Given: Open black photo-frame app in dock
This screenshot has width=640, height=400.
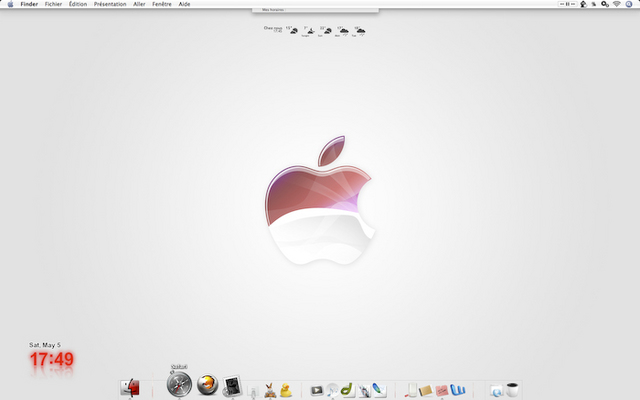Looking at the screenshot, I should [232, 386].
